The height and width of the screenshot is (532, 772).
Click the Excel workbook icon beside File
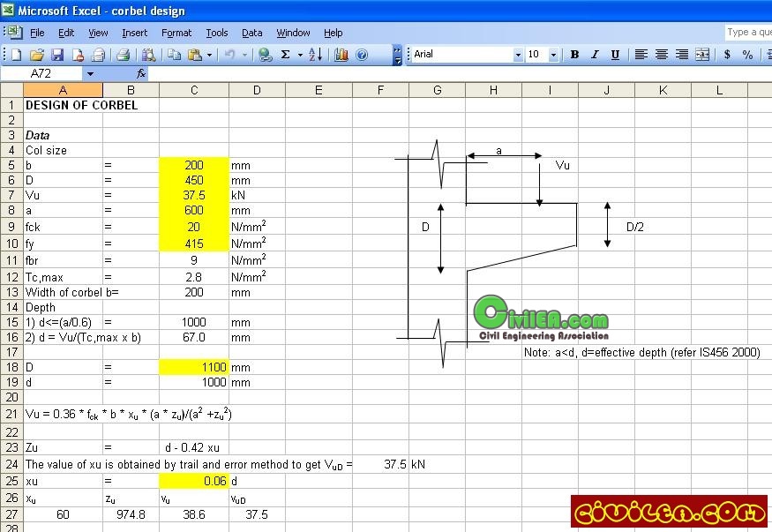(15, 33)
